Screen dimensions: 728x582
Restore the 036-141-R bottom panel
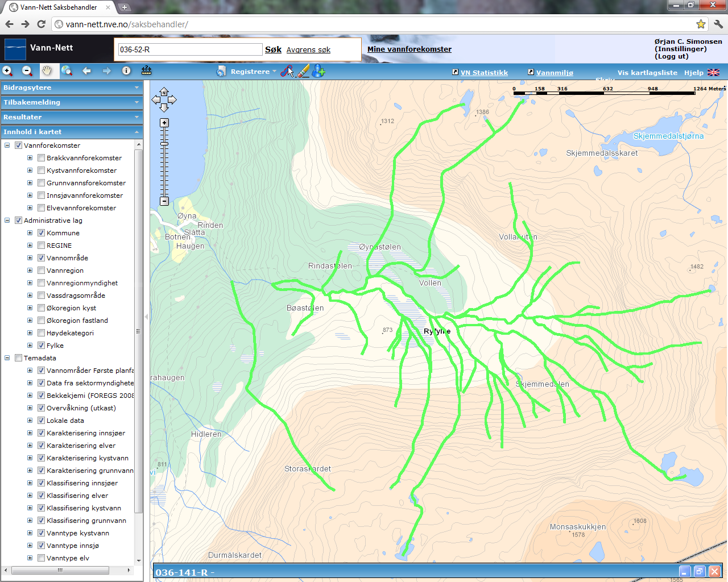click(x=700, y=572)
